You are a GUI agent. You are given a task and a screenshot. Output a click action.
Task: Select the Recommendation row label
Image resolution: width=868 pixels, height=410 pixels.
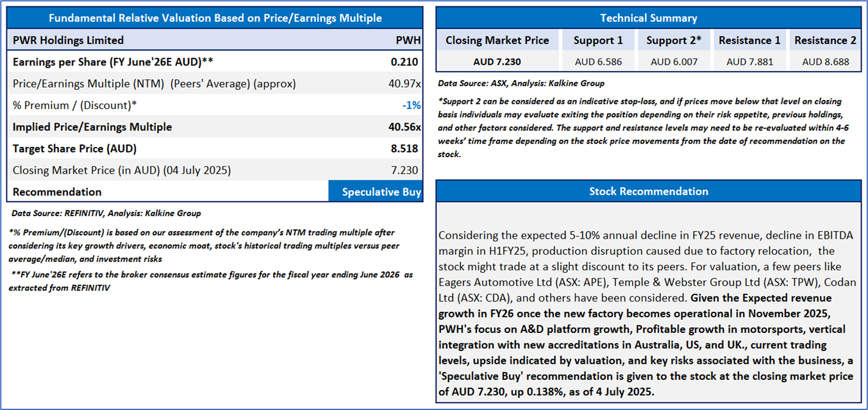point(57,192)
